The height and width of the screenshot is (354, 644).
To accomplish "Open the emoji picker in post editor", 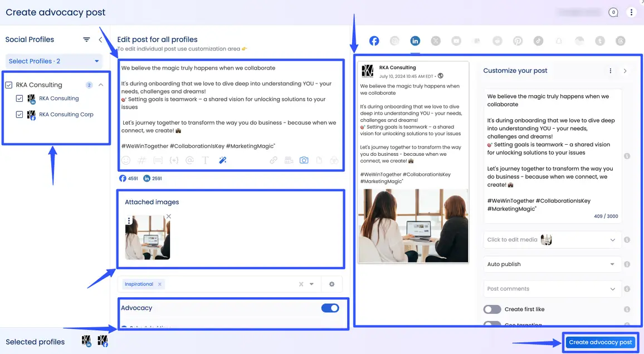I will [126, 160].
